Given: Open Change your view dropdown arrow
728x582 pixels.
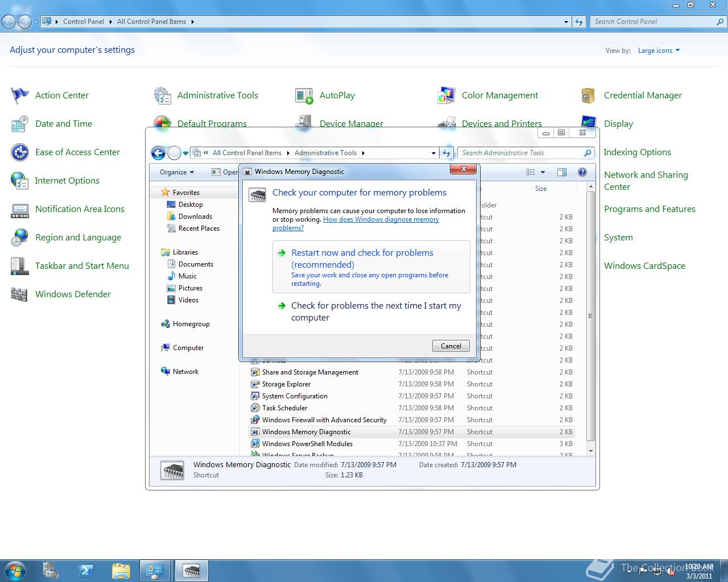Looking at the screenshot, I should (543, 172).
